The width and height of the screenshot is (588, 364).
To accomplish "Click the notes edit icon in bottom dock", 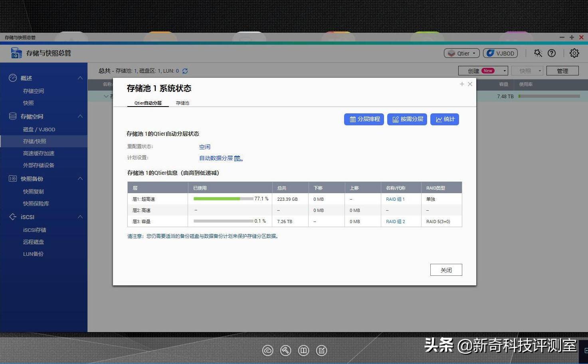I will [321, 350].
